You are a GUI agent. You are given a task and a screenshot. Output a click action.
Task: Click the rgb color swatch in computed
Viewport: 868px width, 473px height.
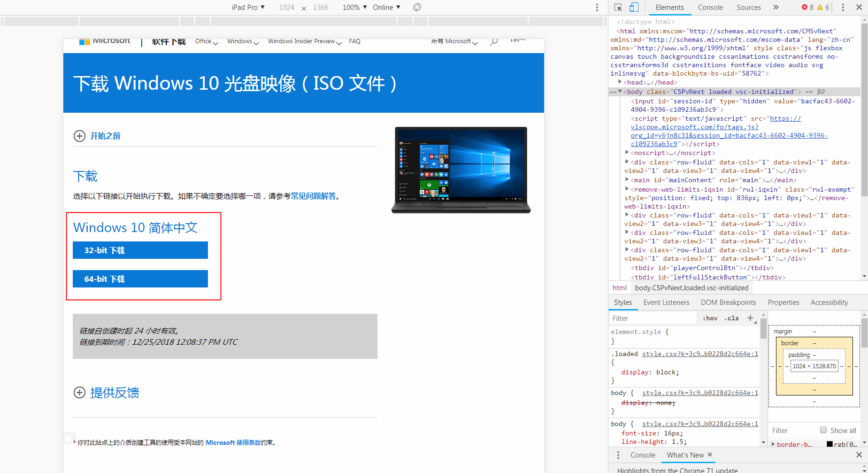pos(830,444)
